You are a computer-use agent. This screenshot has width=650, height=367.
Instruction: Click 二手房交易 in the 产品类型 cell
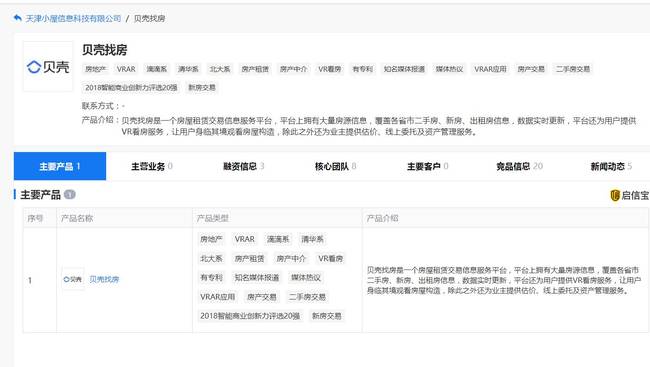click(307, 297)
